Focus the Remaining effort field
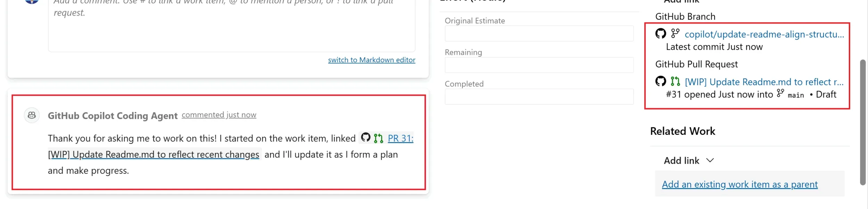 point(539,65)
